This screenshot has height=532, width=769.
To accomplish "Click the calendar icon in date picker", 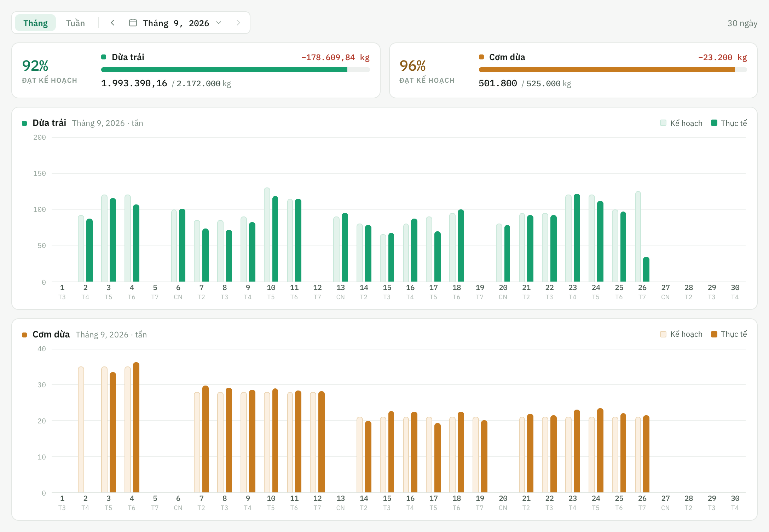I will point(133,23).
